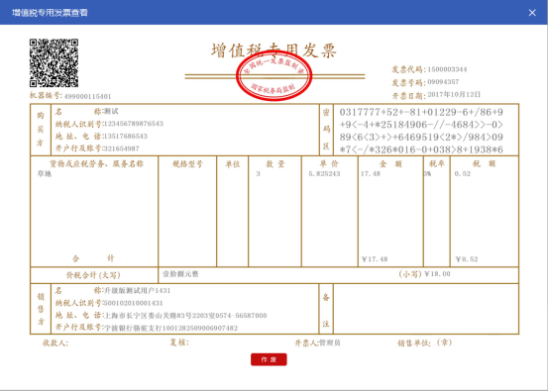This screenshot has width=548, height=392.
Task: Click the empty 备注 remarks box
Action: tap(426, 309)
